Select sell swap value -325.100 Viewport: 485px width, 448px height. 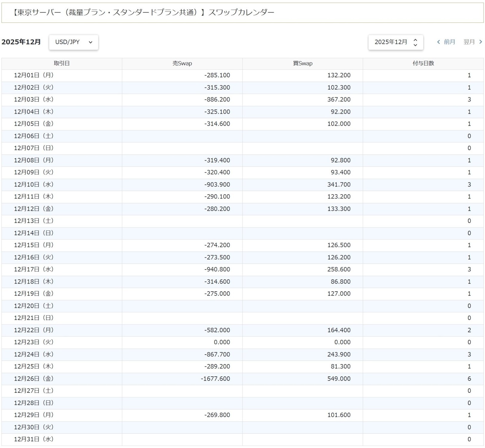pos(217,112)
